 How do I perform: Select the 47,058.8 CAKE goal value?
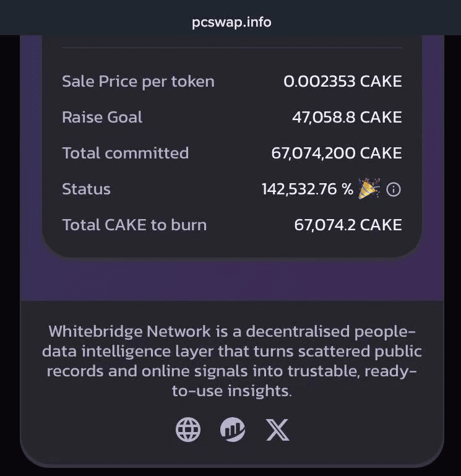347,117
